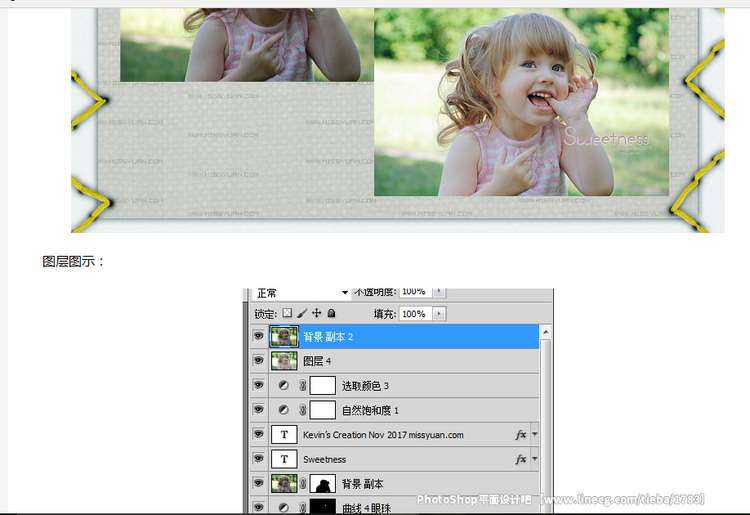Select the 背景 副本 layer mask thumbnail
This screenshot has height=515, width=750.
(322, 484)
